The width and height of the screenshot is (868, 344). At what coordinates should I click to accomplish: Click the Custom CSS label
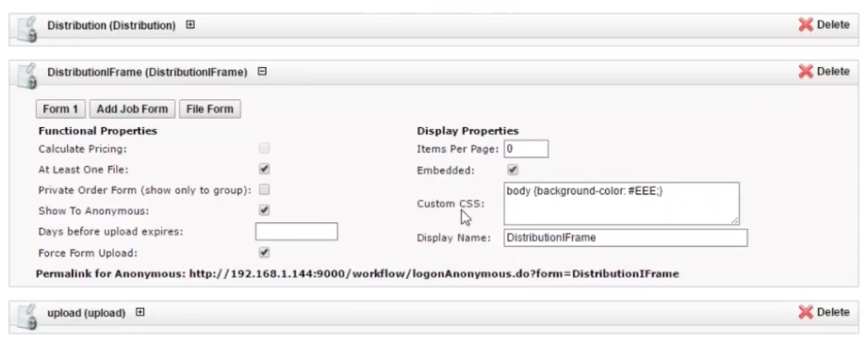(x=450, y=204)
